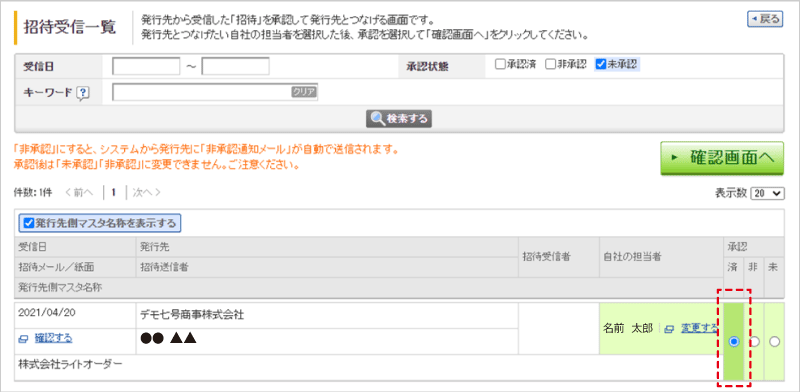800x392 pixels.
Task: Select the 未 unapproved radio button
Action: (x=774, y=341)
